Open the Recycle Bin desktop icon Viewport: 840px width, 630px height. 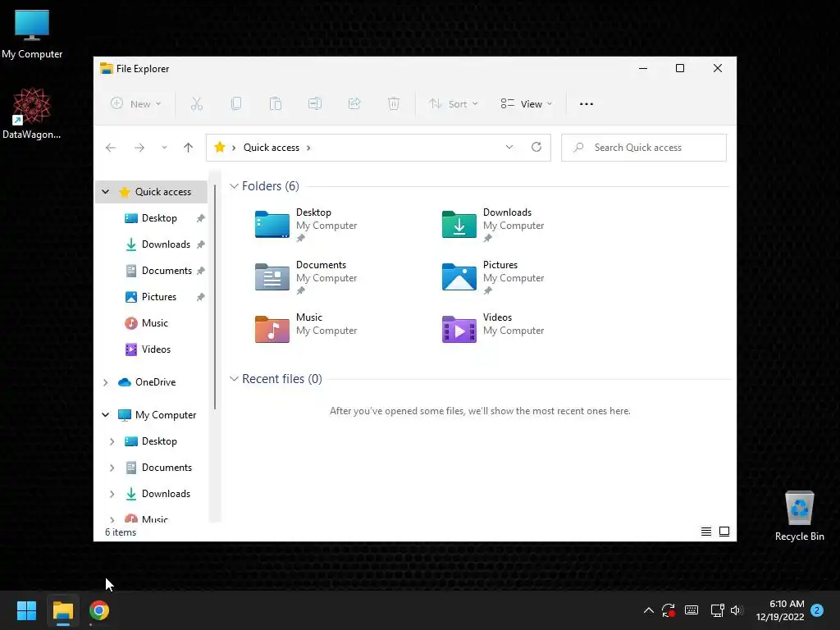(x=799, y=515)
